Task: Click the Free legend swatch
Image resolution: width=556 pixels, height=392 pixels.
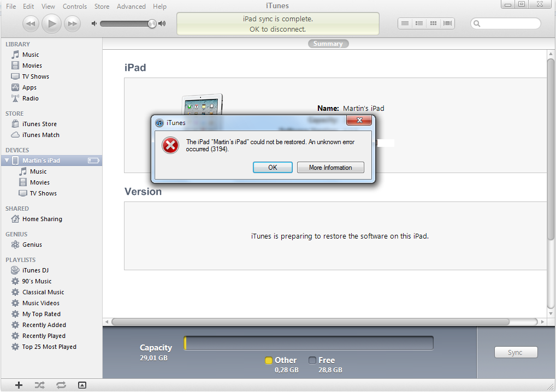Action: pyautogui.click(x=312, y=360)
